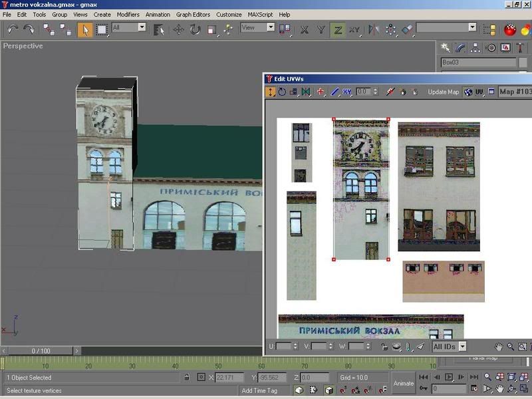The width and height of the screenshot is (532, 399).
Task: Expand the All IDs dropdown
Action: [x=462, y=346]
